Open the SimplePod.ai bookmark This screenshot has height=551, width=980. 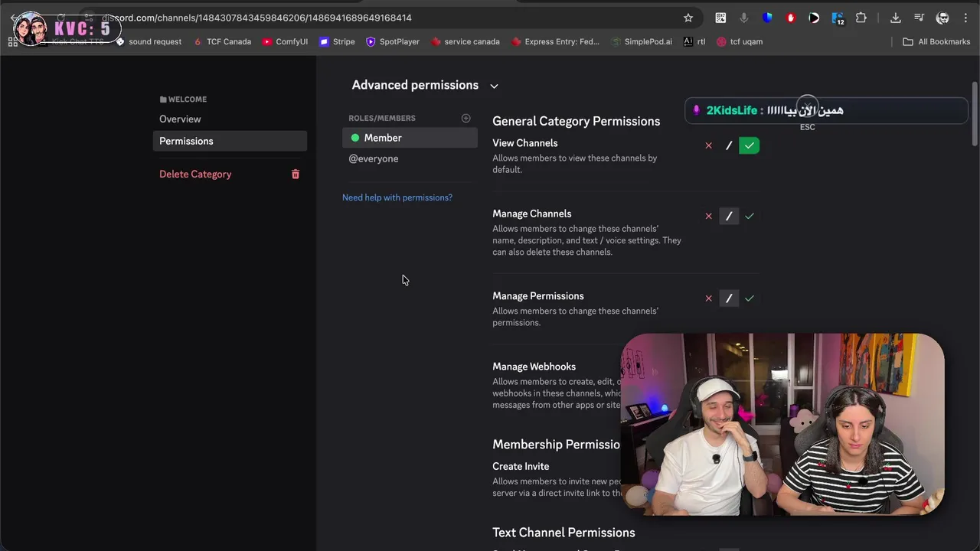[642, 41]
